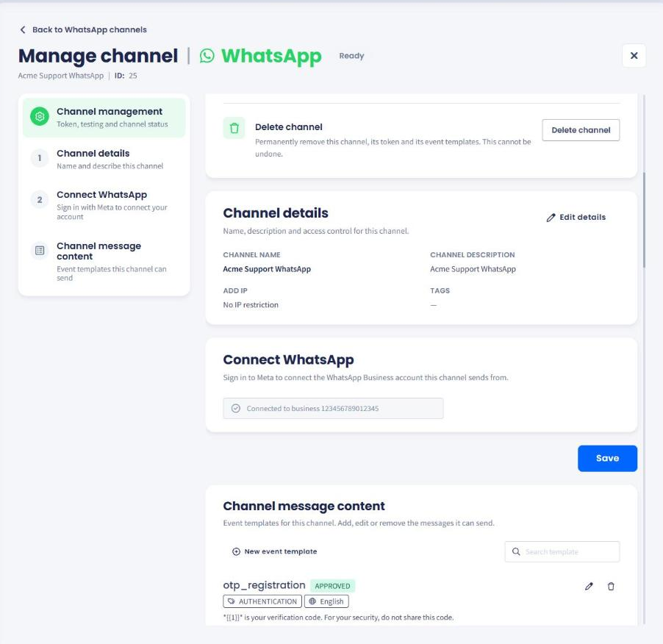The width and height of the screenshot is (663, 644).
Task: Click the Manage channel page title
Action: (x=98, y=56)
